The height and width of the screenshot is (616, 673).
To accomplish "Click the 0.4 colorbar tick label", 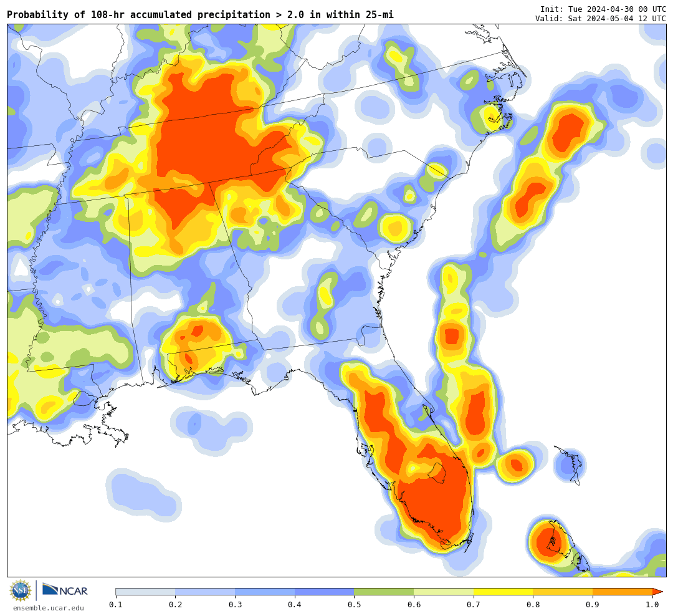I will click(x=295, y=605).
